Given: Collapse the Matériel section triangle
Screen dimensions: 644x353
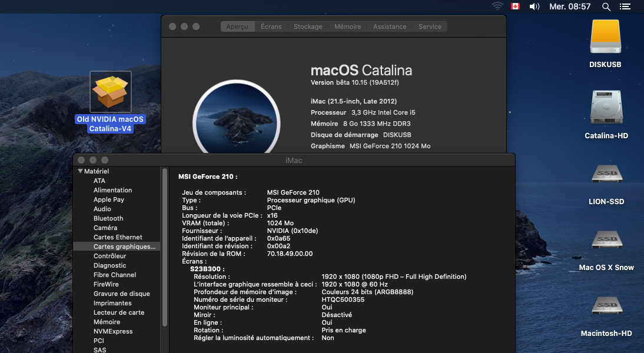Looking at the screenshot, I should (x=80, y=171).
